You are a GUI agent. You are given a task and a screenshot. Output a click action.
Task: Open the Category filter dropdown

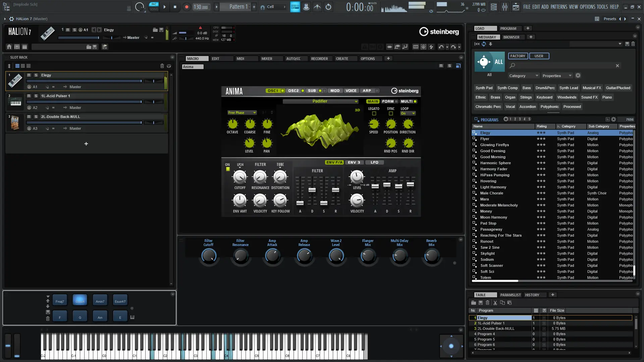[524, 76]
